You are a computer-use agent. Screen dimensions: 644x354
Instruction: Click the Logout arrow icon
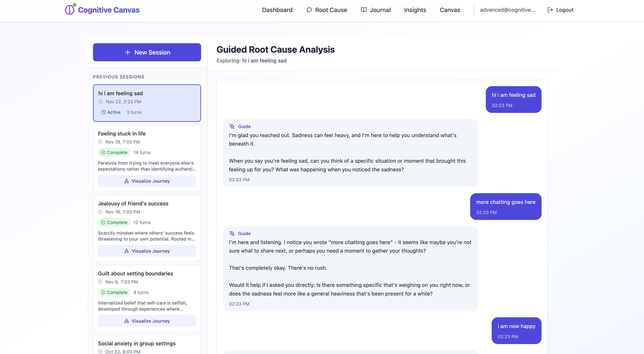pyautogui.click(x=550, y=10)
